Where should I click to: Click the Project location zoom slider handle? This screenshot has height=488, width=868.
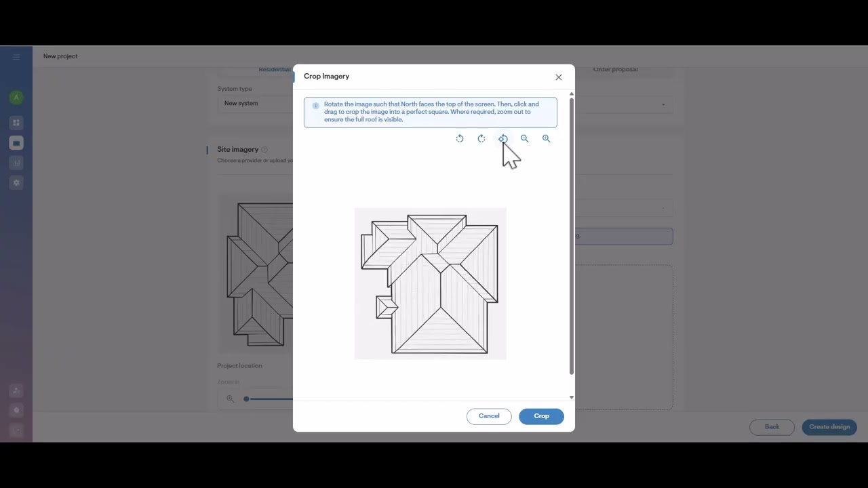tap(246, 399)
